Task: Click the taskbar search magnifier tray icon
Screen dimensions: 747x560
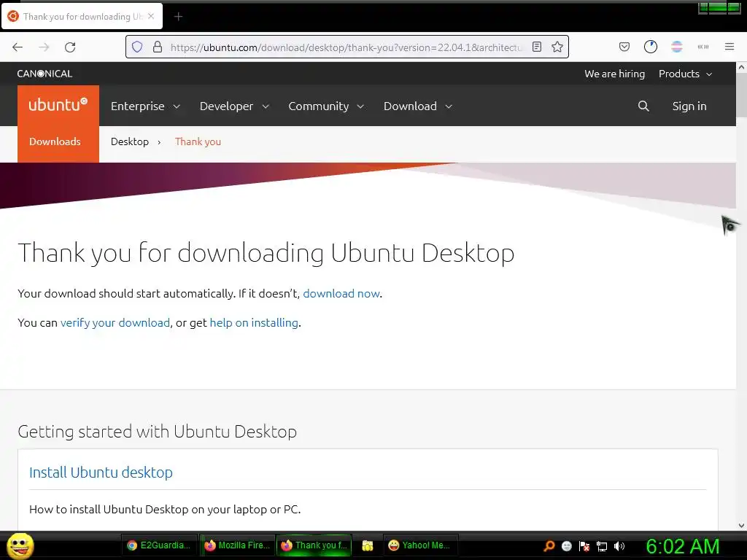Action: tap(549, 545)
